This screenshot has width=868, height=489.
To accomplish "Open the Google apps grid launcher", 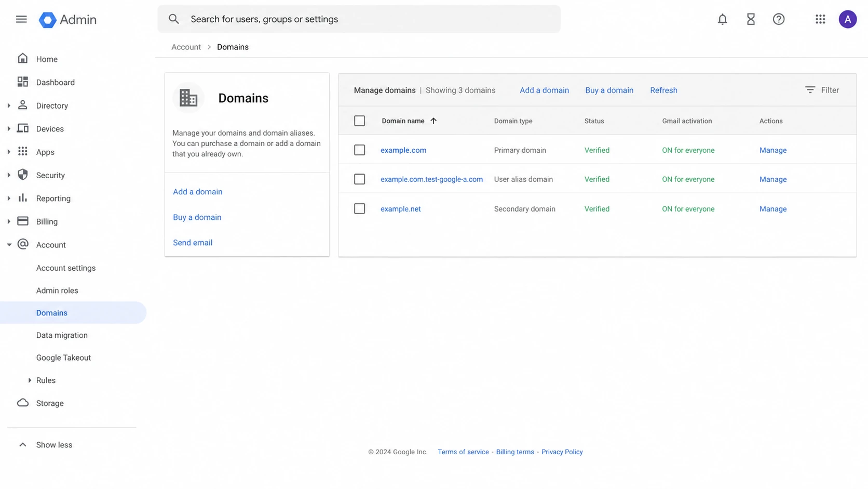I will [820, 19].
